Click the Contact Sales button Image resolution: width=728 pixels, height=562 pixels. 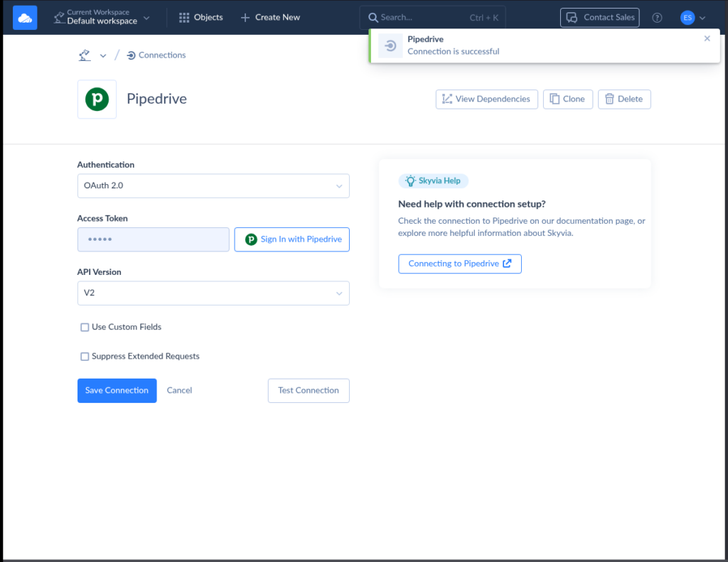[599, 18]
